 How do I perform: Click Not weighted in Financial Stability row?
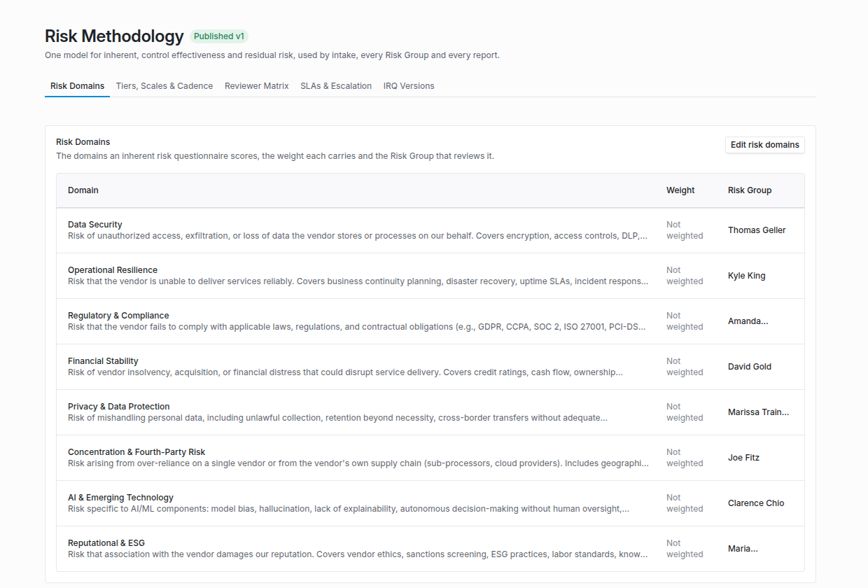pyautogui.click(x=685, y=367)
